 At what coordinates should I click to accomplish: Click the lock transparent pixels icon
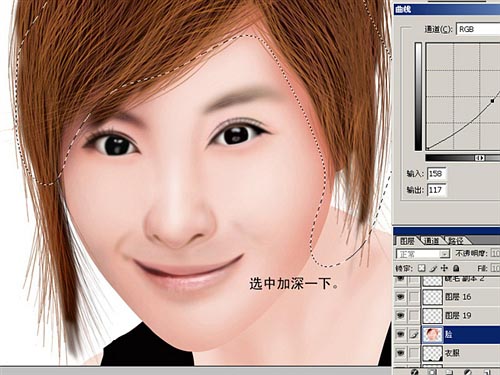pyautogui.click(x=422, y=268)
